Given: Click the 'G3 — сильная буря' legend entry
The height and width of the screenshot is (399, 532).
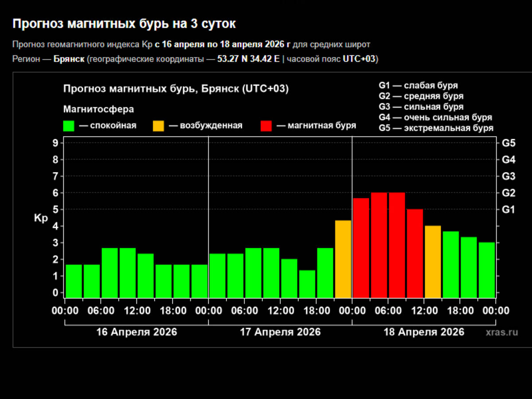Looking at the screenshot, I should [x=421, y=107].
